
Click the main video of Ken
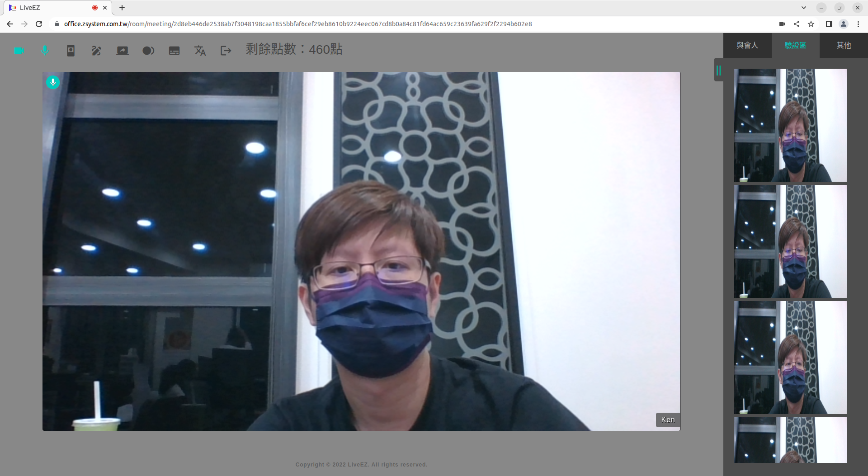[361, 251]
